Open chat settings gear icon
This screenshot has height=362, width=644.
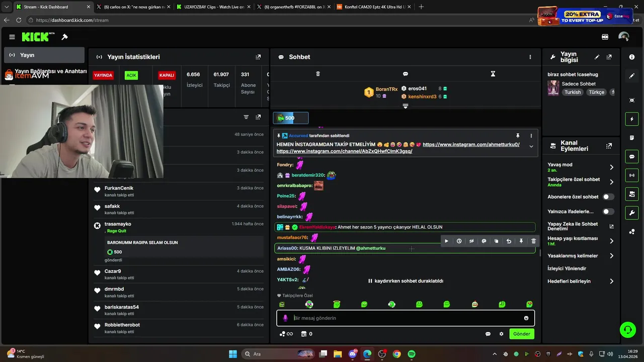(x=501, y=334)
